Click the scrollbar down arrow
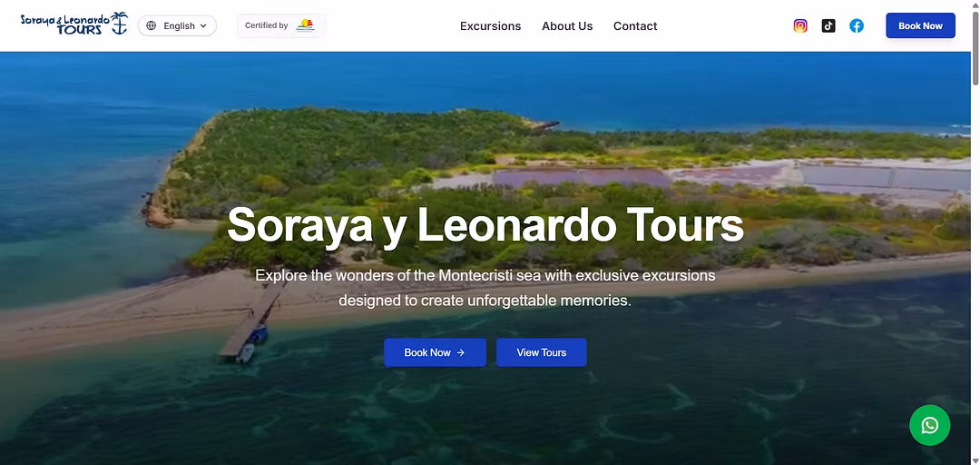 [975, 460]
